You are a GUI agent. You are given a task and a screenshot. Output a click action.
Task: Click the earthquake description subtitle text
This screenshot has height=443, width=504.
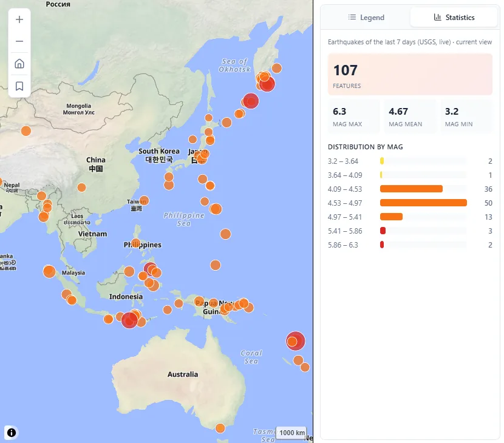pos(410,42)
